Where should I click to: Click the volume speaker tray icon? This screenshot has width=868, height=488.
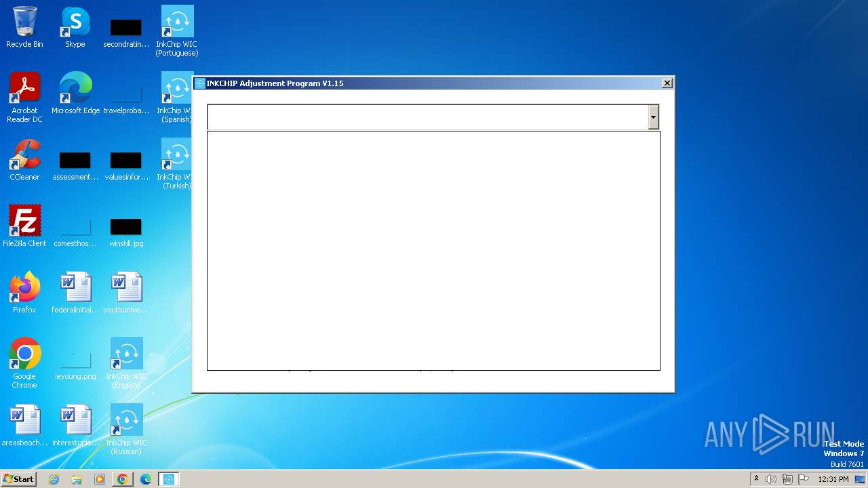pyautogui.click(x=771, y=479)
